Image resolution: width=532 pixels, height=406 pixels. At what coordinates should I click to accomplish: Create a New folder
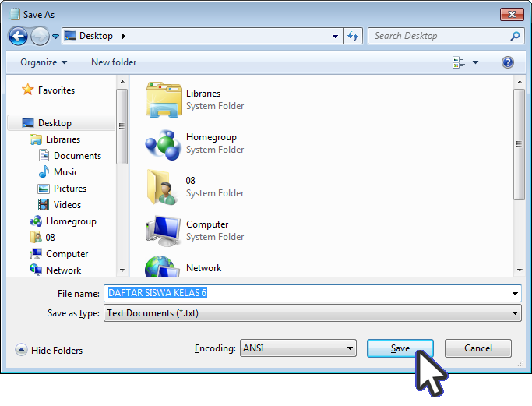click(114, 62)
